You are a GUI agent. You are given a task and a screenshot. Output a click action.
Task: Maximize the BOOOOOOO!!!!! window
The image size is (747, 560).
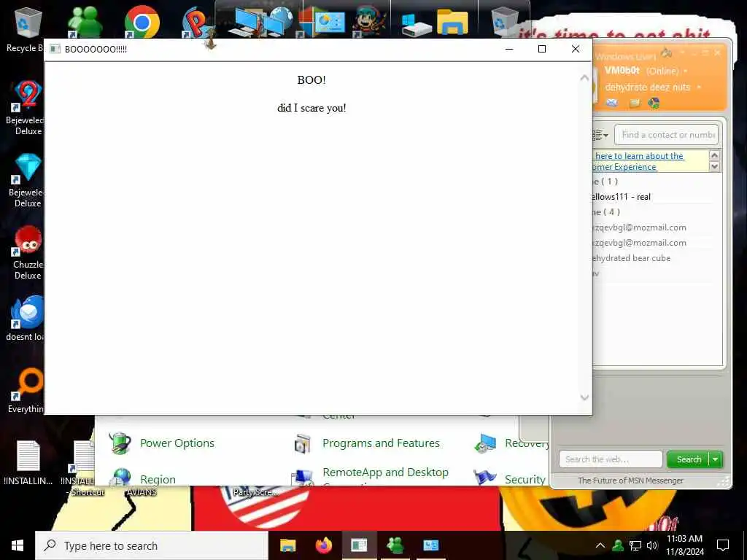coord(542,49)
